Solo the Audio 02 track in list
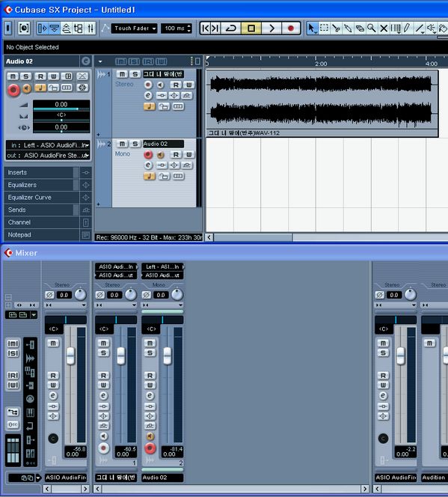 point(135,144)
